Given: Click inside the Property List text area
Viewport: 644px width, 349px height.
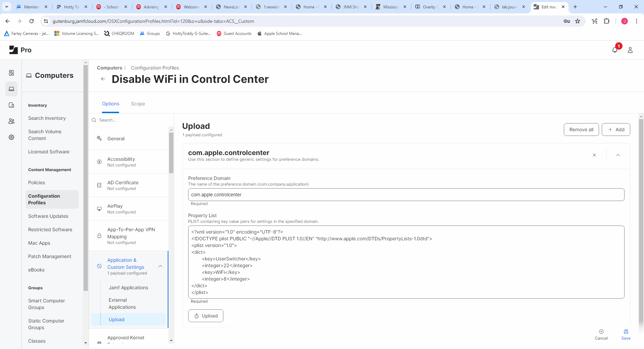Looking at the screenshot, I should (406, 262).
